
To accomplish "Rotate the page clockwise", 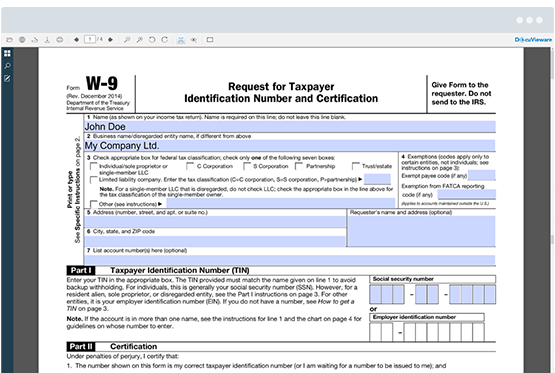I will (x=165, y=40).
